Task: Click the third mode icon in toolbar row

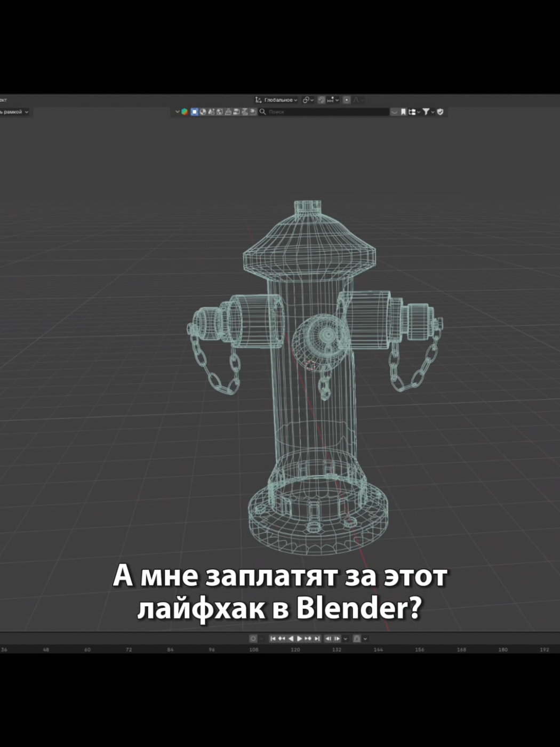Action: click(211, 112)
